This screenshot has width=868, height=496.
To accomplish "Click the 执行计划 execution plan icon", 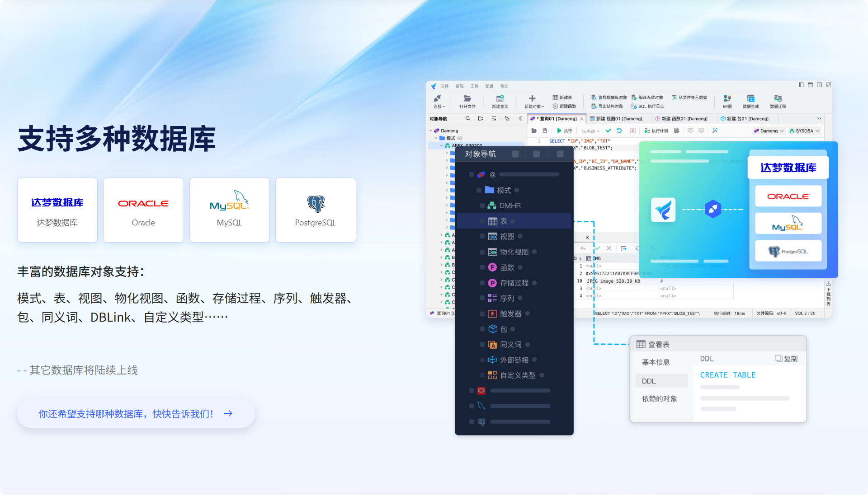I will point(647,131).
